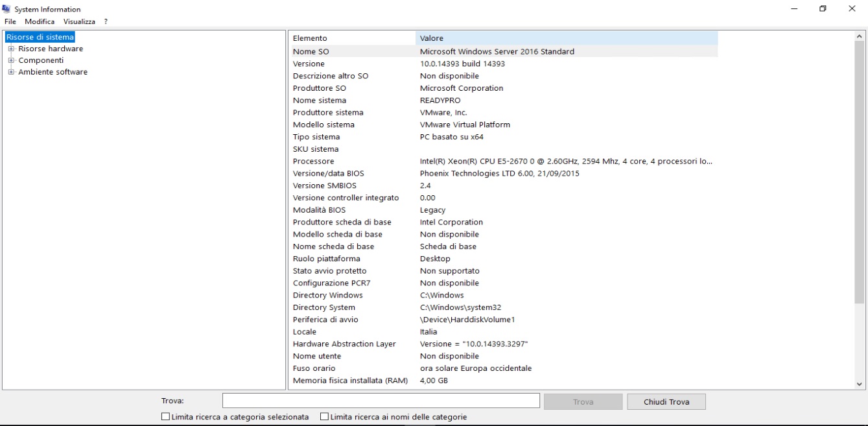This screenshot has width=868, height=426.
Task: Click the value Microsoft Windows Server 2016 Standard
Action: (x=497, y=51)
